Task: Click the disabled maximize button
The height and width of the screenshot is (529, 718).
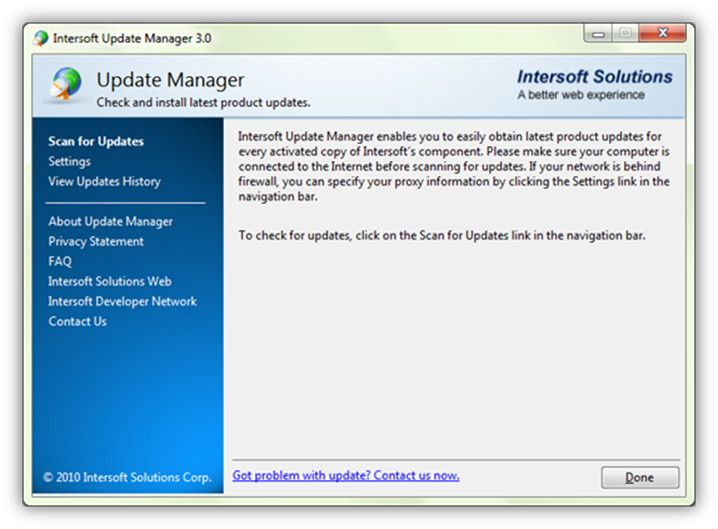Action: 625,33
